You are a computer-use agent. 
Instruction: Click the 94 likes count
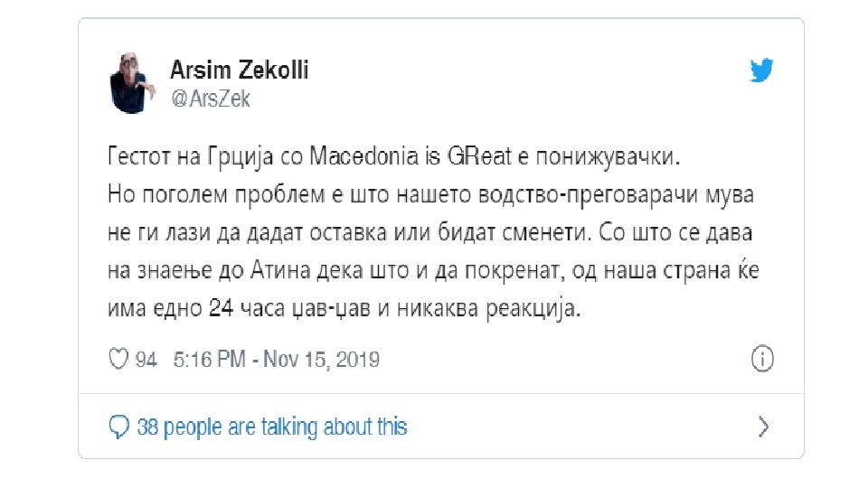tap(146, 360)
